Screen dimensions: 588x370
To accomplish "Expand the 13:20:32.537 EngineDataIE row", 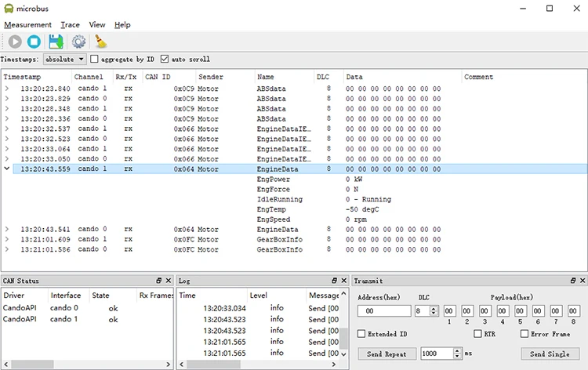I will pos(7,129).
